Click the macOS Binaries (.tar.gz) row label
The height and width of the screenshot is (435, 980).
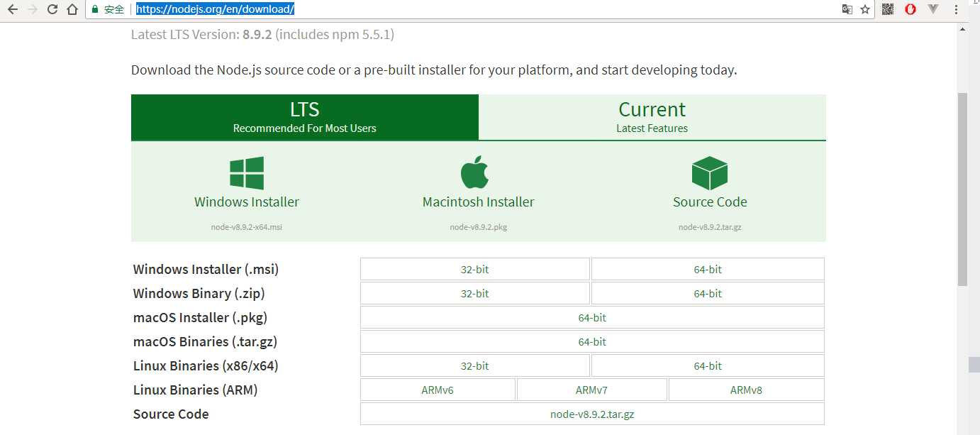point(205,341)
